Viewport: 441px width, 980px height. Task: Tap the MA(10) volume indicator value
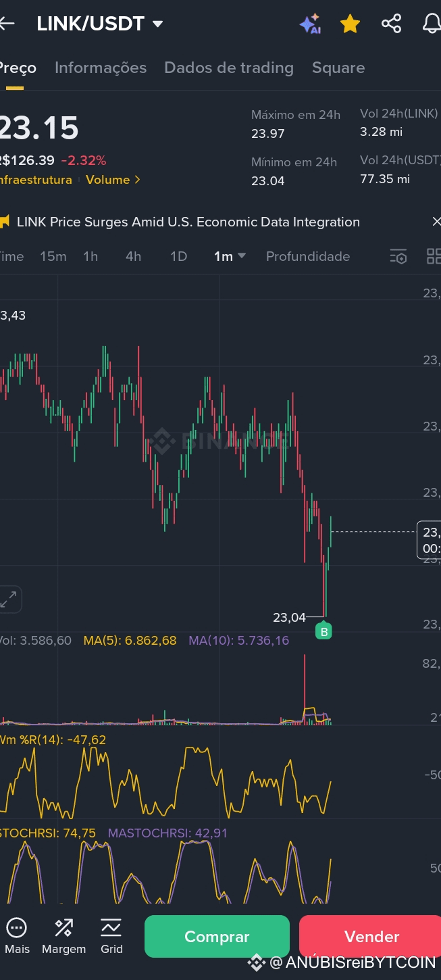pyautogui.click(x=239, y=640)
